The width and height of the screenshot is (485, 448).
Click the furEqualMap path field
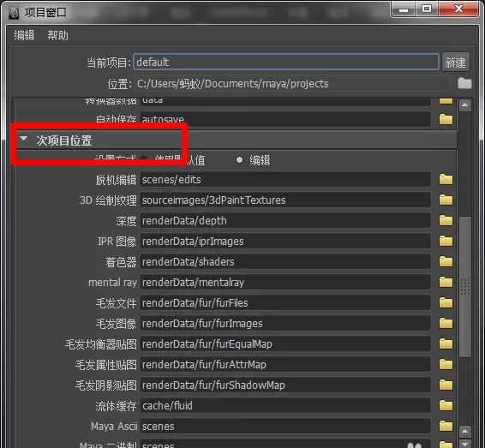[285, 344]
